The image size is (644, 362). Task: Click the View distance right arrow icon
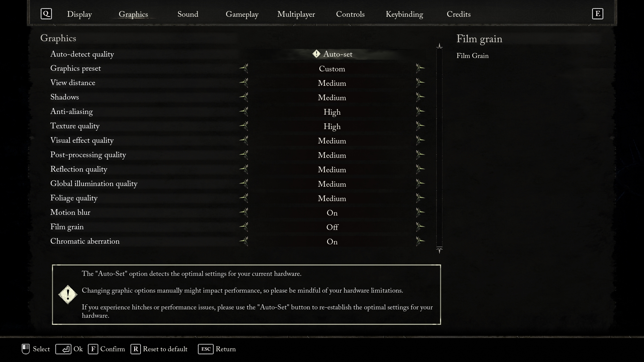tap(420, 83)
